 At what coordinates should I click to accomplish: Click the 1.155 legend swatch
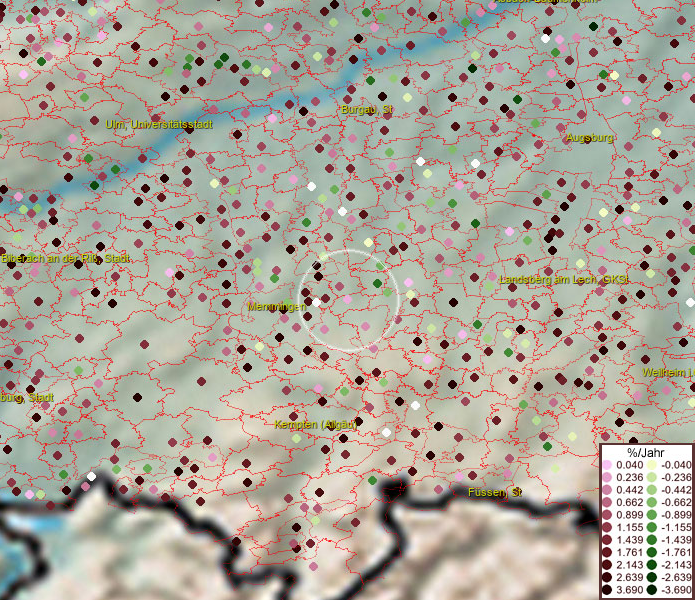[607, 527]
